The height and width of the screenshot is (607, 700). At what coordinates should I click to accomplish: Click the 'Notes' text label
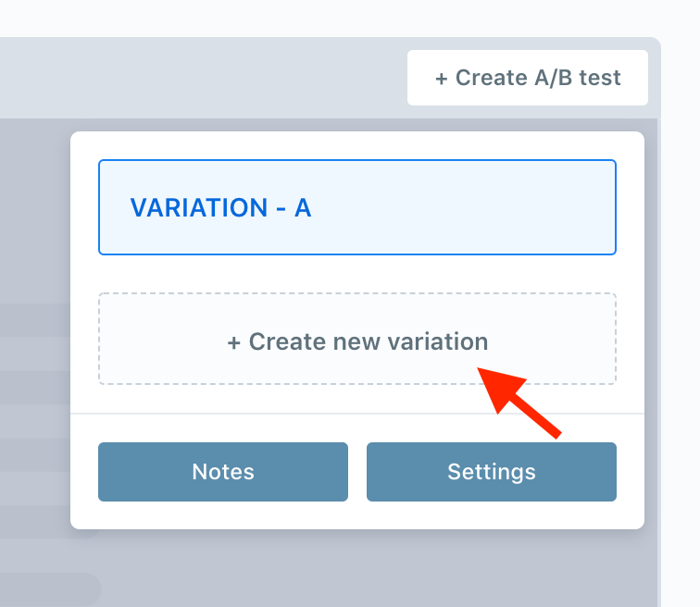[x=223, y=472]
